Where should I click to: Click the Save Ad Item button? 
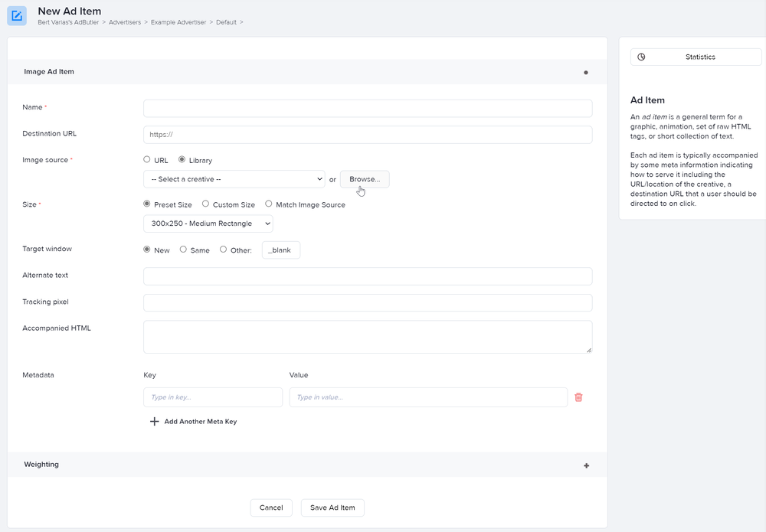tap(332, 508)
